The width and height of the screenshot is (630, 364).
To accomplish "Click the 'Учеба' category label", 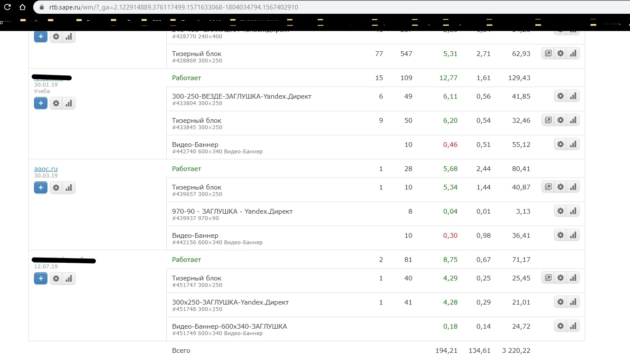I will 42,91.
